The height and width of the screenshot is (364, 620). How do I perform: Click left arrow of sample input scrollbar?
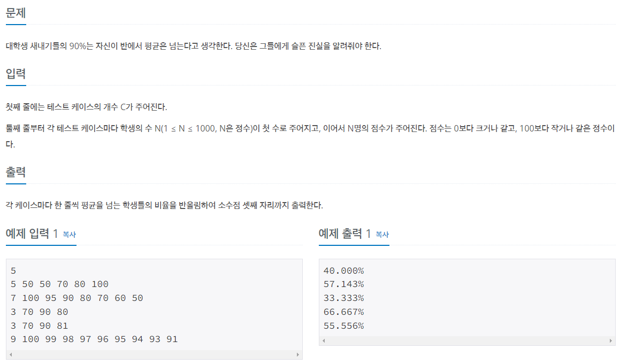click(x=11, y=354)
